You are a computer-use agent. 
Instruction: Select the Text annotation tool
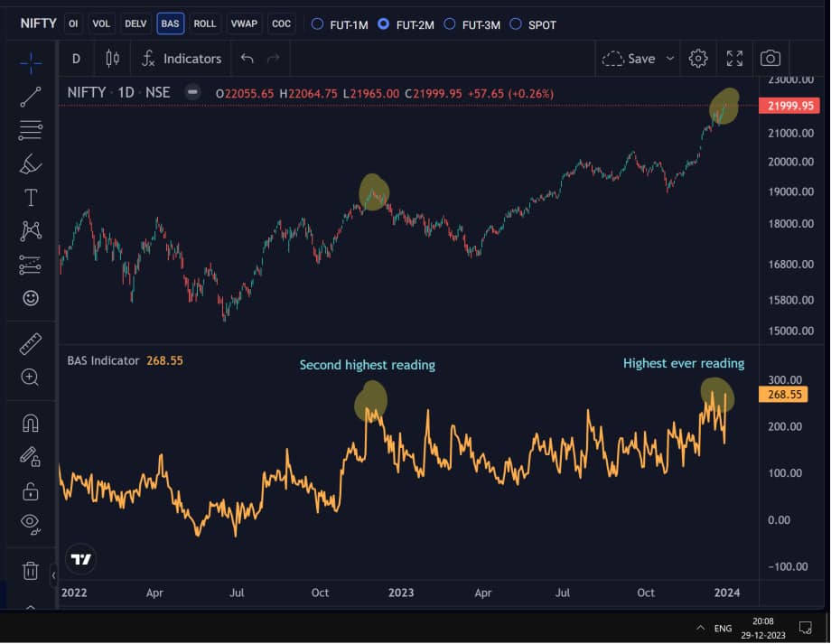[x=30, y=197]
